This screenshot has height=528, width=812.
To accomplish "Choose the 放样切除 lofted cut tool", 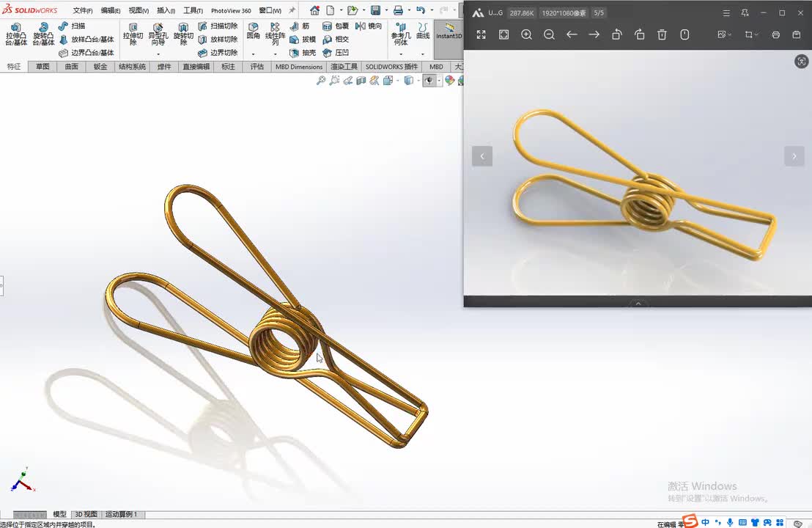I will (218, 40).
